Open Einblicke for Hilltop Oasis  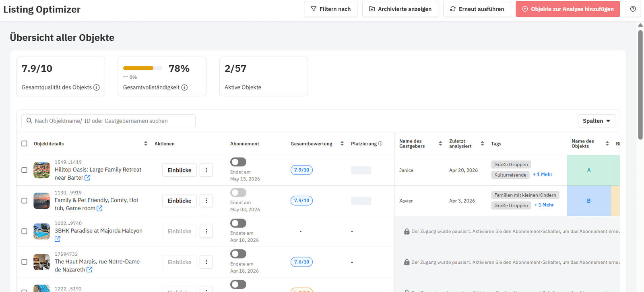(180, 170)
